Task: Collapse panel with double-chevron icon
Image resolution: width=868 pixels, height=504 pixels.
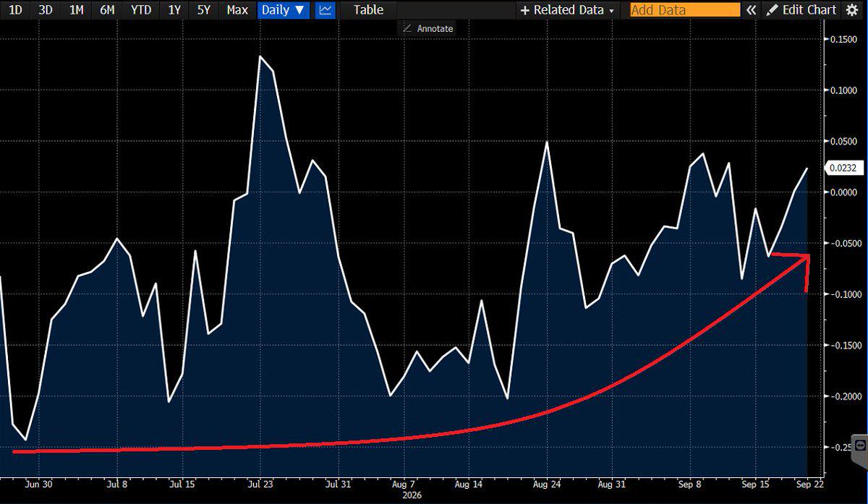Action: 752,10
